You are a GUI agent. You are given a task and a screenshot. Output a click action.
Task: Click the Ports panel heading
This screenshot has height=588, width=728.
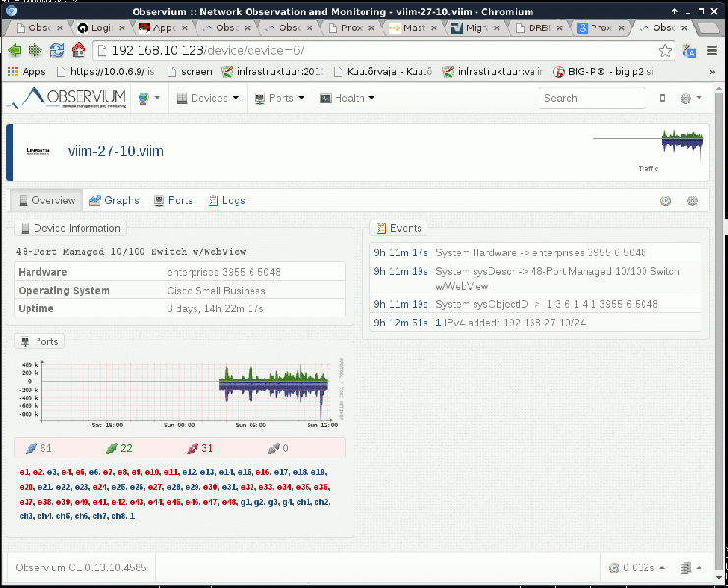pyautogui.click(x=39, y=342)
